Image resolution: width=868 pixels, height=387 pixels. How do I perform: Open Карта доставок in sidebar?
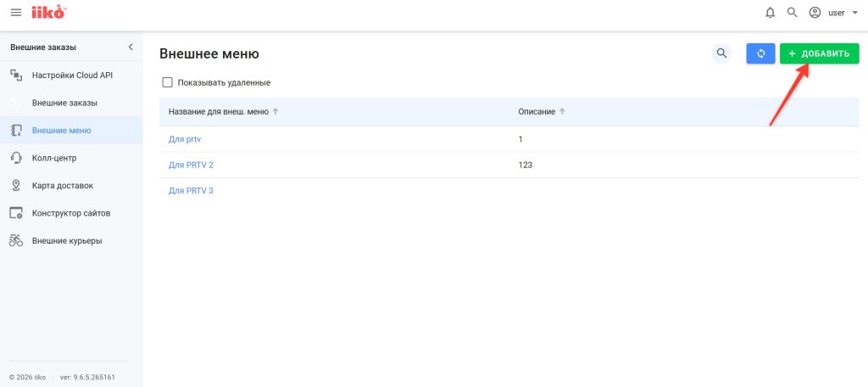coord(62,185)
